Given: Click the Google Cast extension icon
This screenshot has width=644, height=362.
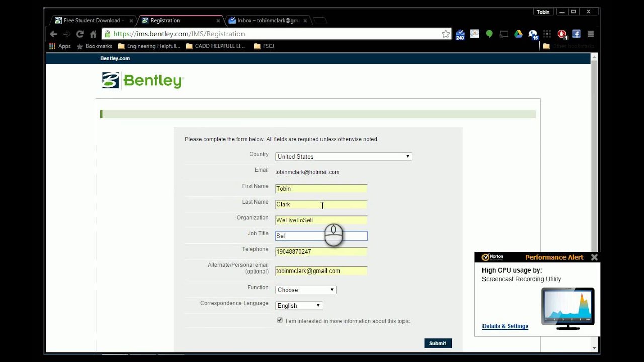Looking at the screenshot, I should click(504, 34).
